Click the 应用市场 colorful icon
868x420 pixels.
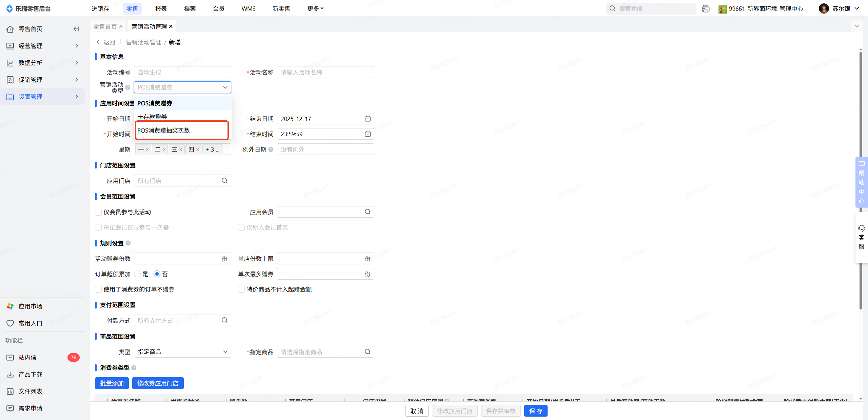tap(10, 306)
